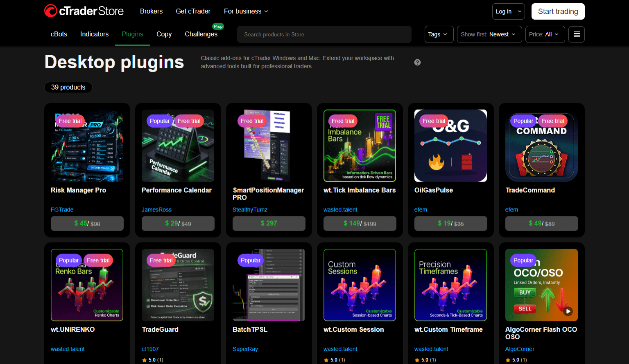This screenshot has height=364, width=629.
Task: Click the cTrader Store logo icon
Action: coord(50,11)
